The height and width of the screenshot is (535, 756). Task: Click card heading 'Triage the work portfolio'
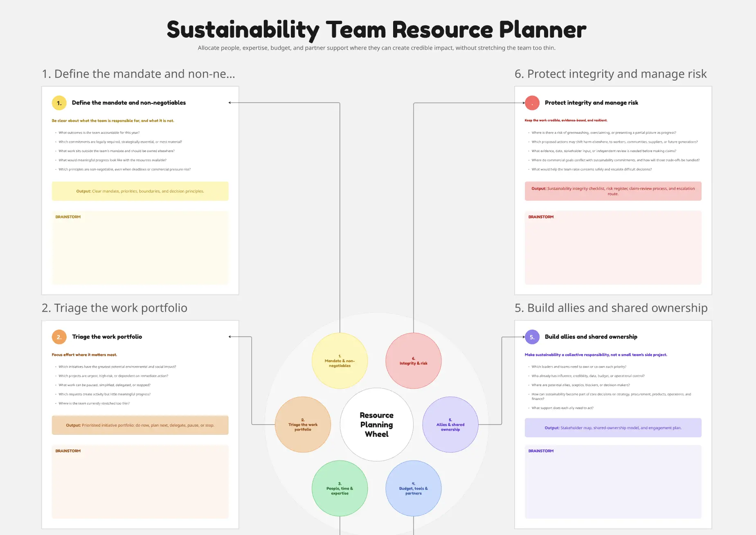[107, 337]
